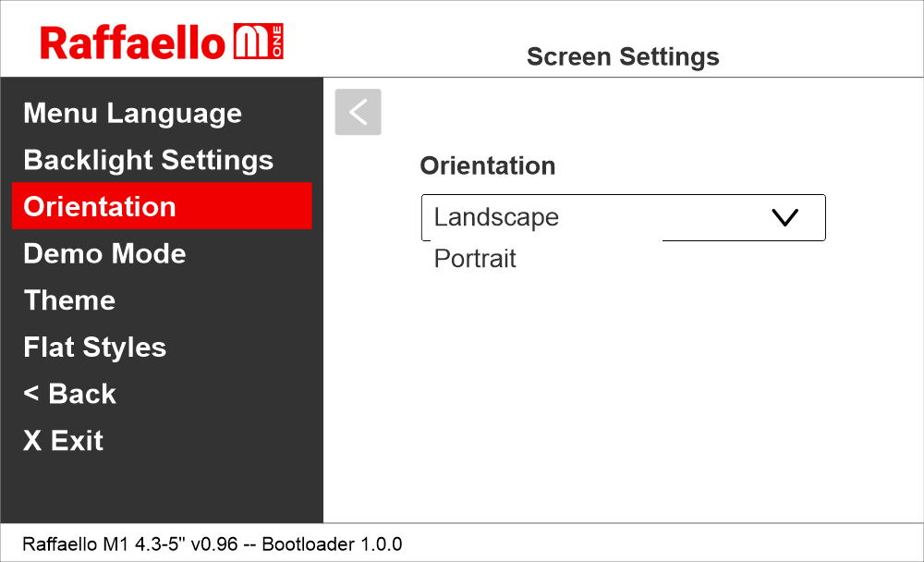Expand the dropdown using the chevron arrow
Image resolution: width=924 pixels, height=562 pixels.
coord(784,217)
